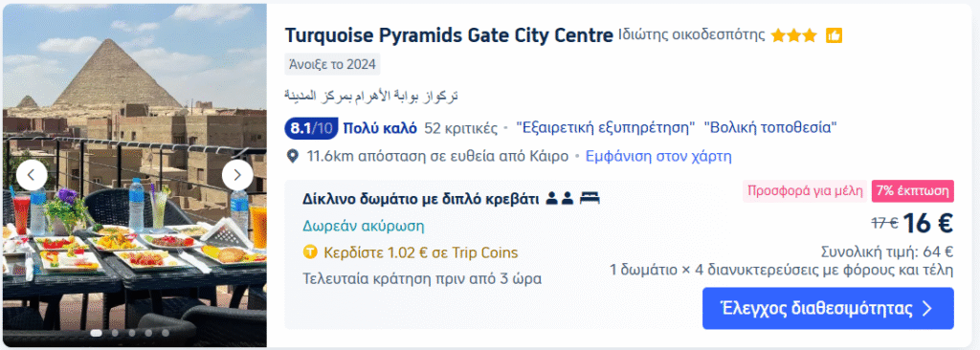The width and height of the screenshot is (980, 350).
Task: Click the map location pin icon
Action: click(x=293, y=156)
